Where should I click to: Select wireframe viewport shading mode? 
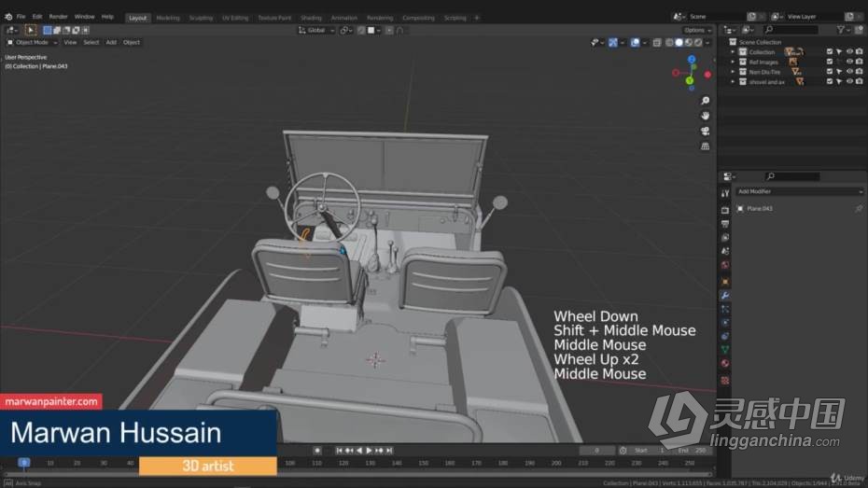[x=670, y=43]
